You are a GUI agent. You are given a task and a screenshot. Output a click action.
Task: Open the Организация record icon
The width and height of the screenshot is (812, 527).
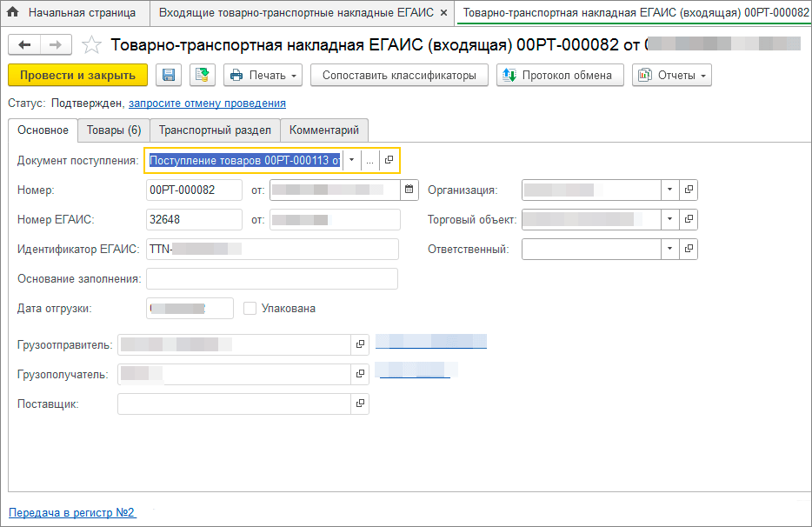tap(689, 190)
